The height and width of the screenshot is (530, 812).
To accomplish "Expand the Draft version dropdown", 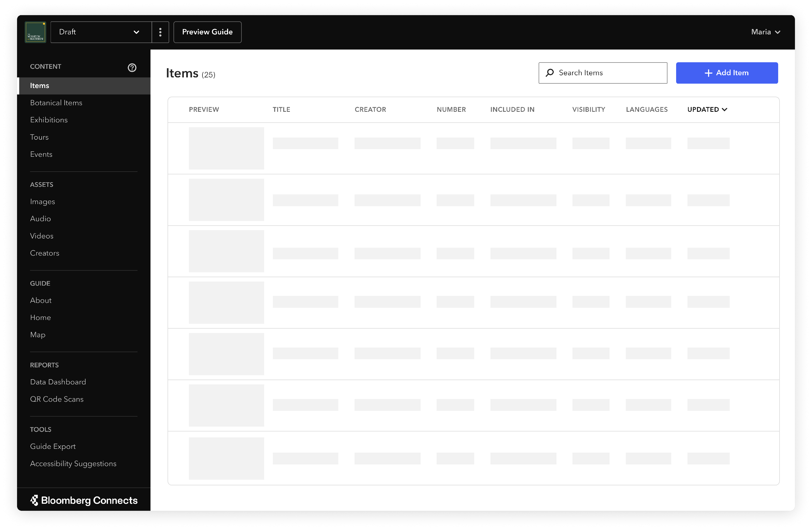I will [101, 32].
